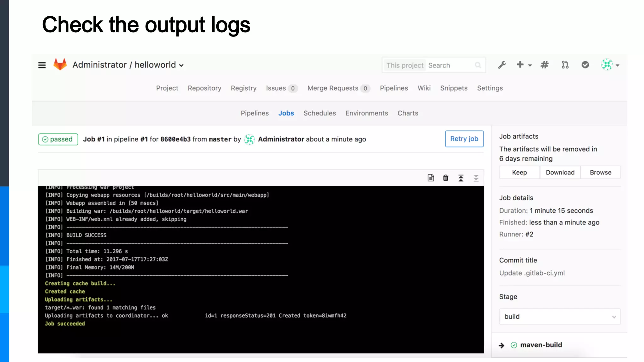Image resolution: width=644 pixels, height=362 pixels.
Task: Click 'Uploading artifacts...' log line
Action: click(79, 299)
